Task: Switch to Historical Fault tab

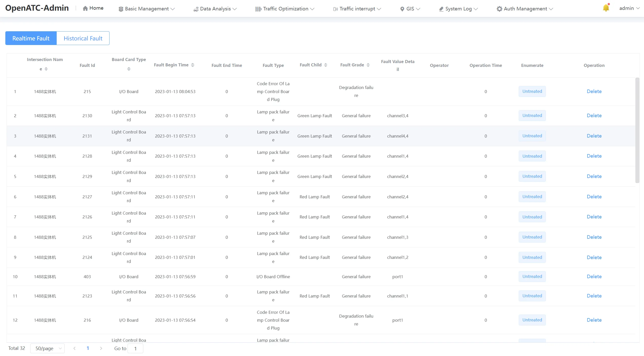Action: [83, 38]
